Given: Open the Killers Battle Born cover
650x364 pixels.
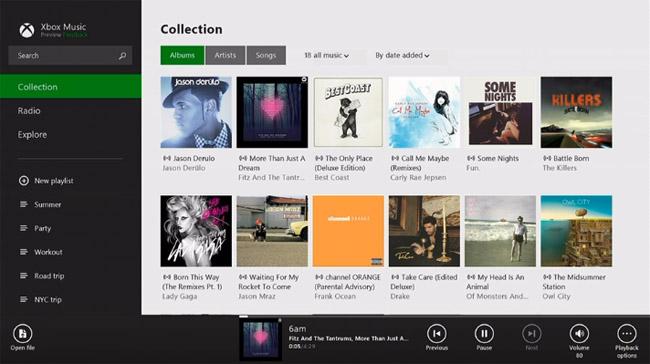Looking at the screenshot, I should pos(576,112).
